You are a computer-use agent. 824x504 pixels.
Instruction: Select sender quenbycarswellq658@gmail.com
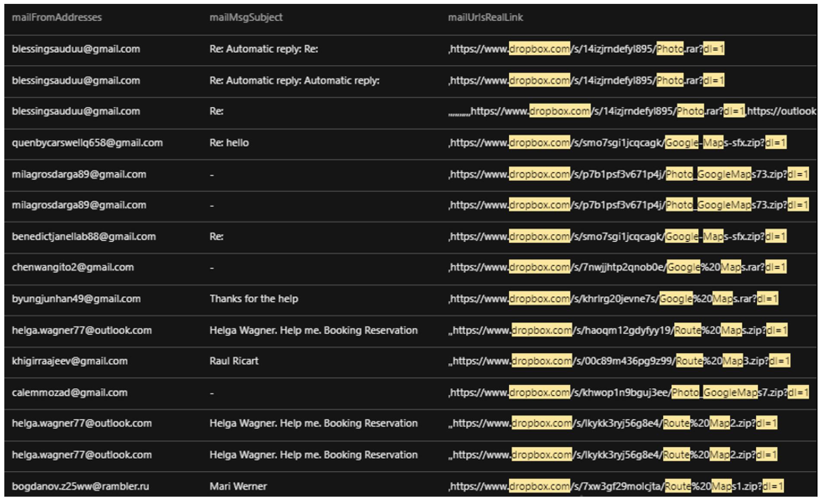(87, 143)
